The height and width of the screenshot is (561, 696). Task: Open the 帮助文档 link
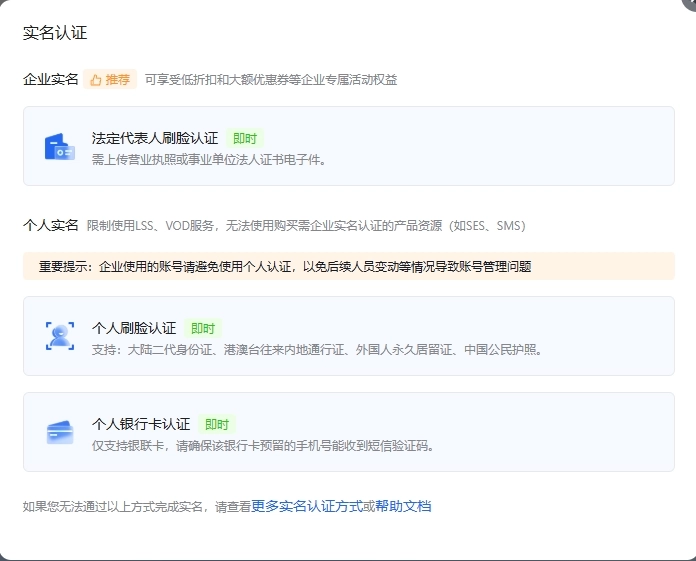403,506
